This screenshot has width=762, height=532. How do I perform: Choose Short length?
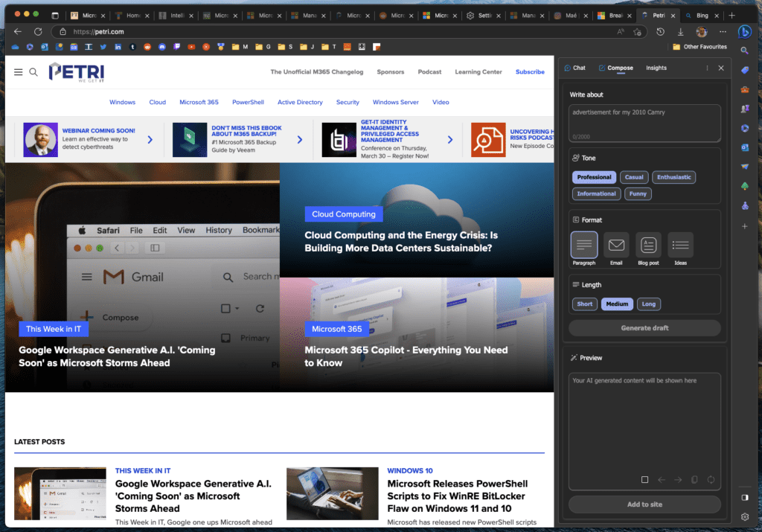[585, 304]
